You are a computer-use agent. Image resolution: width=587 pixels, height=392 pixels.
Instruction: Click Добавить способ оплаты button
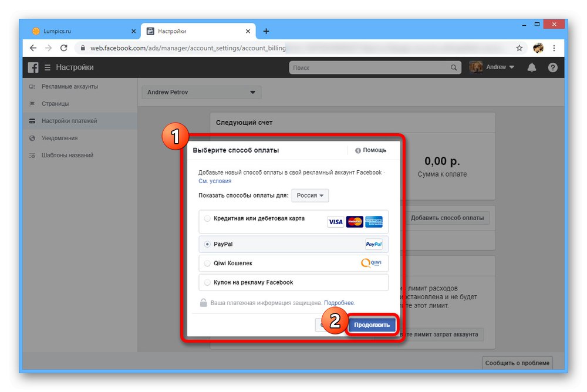pyautogui.click(x=447, y=218)
